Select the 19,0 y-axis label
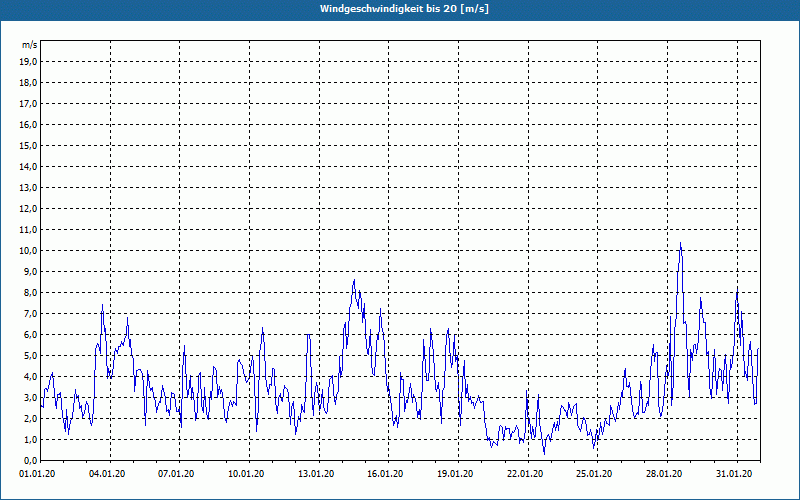The image size is (800, 500). pyautogui.click(x=28, y=62)
